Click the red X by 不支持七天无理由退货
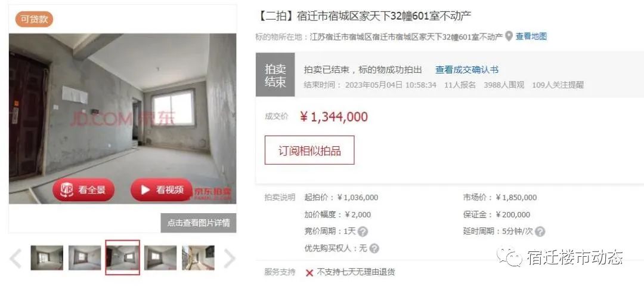 pyautogui.click(x=309, y=273)
